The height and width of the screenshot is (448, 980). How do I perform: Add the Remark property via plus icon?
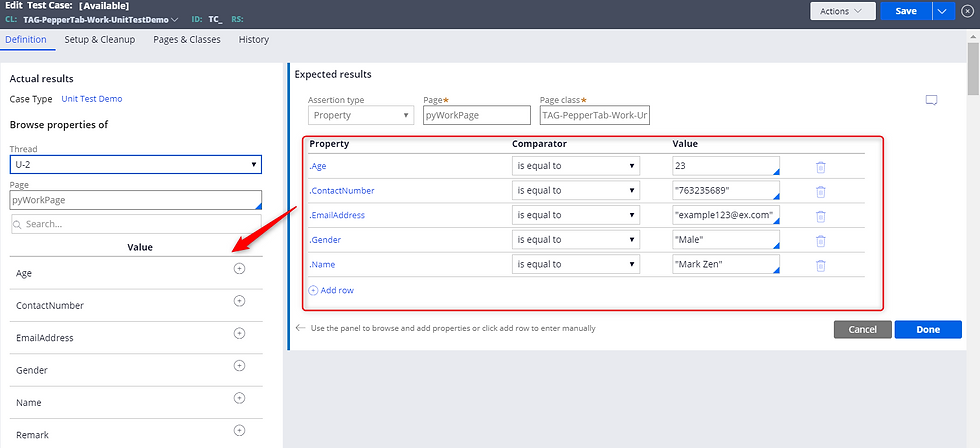[x=239, y=431]
